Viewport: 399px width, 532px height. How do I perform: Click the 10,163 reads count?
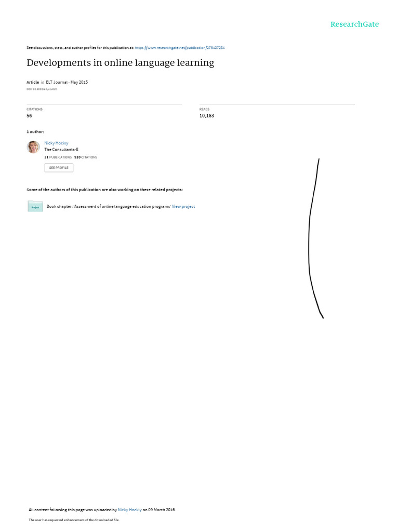207,116
